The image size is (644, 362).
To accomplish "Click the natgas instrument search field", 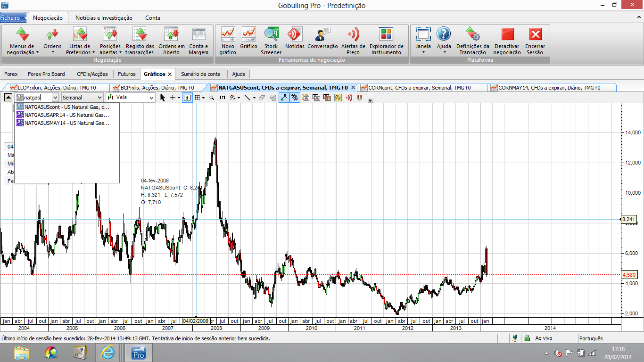I will pyautogui.click(x=37, y=98).
